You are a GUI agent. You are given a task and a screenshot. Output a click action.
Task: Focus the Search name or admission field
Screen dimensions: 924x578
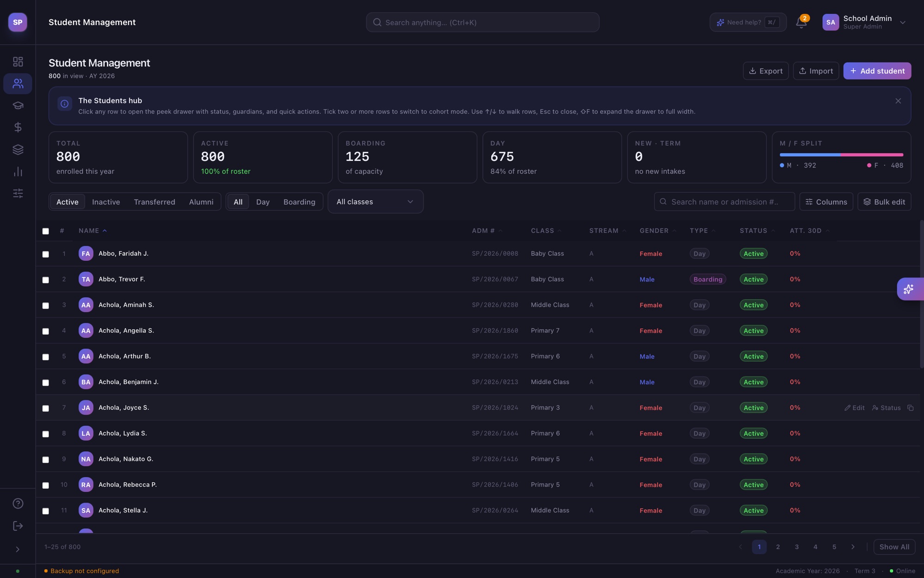tap(724, 202)
